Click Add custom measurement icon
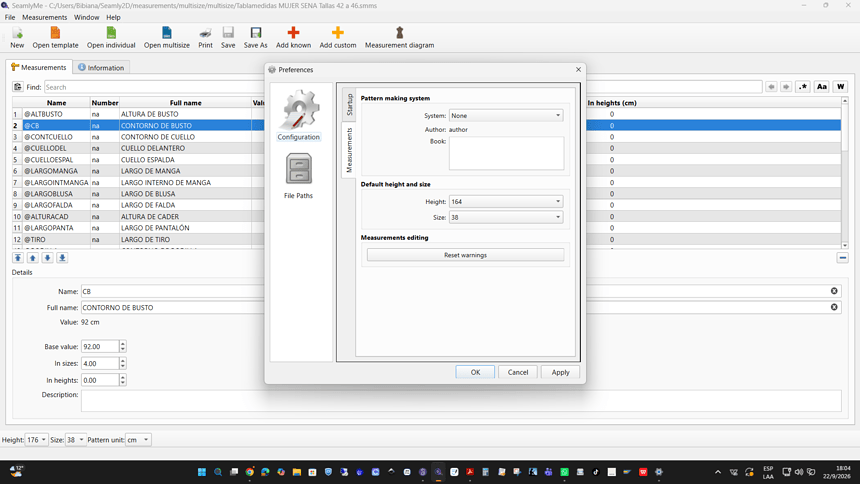This screenshot has width=860, height=484. (x=338, y=37)
